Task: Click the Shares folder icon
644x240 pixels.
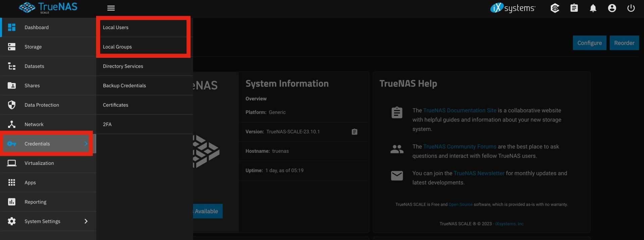Action: (12, 86)
